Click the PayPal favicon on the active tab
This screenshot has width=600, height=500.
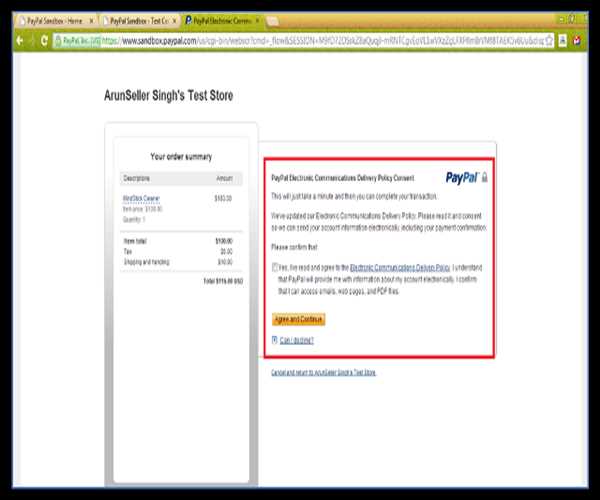pos(189,20)
